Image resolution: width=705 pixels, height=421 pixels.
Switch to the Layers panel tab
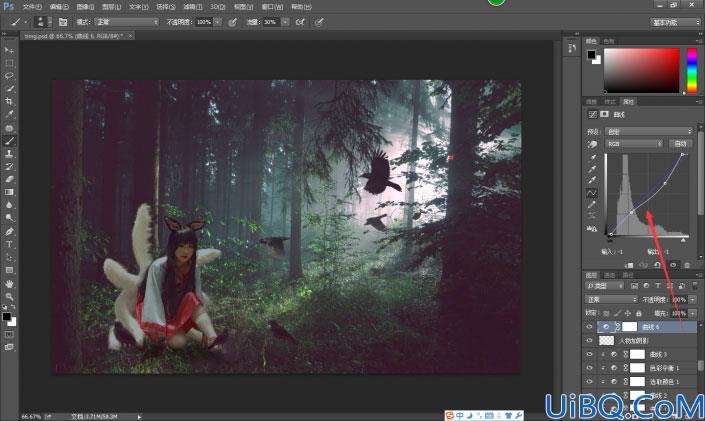pyautogui.click(x=591, y=275)
